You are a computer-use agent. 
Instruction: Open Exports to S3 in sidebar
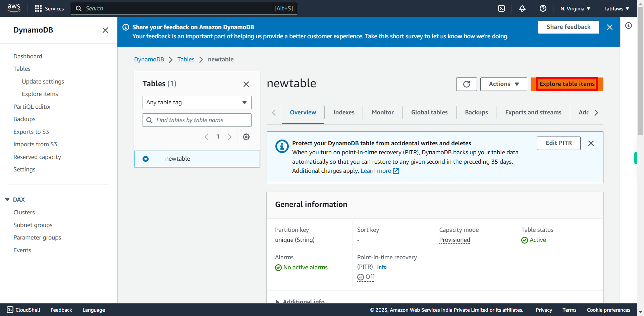tap(31, 132)
